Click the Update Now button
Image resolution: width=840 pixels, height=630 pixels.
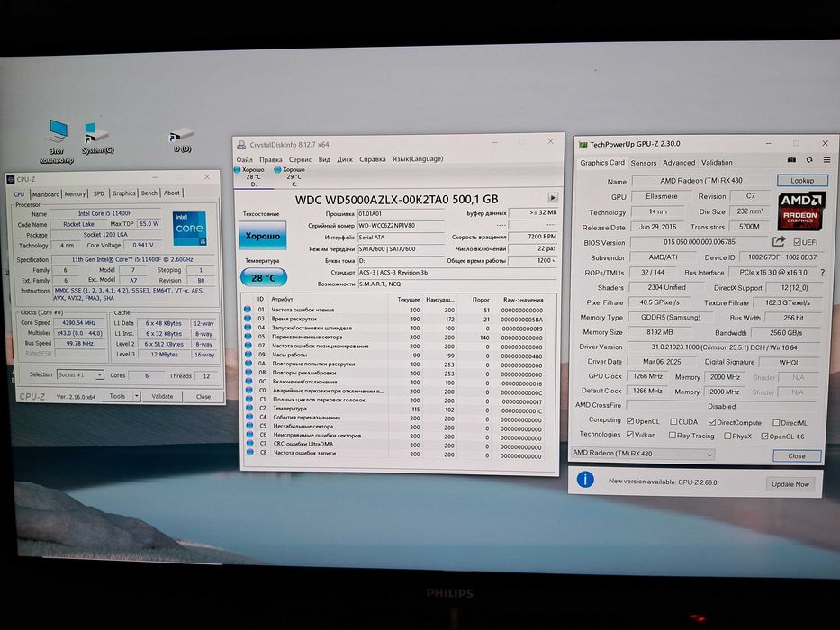(790, 484)
